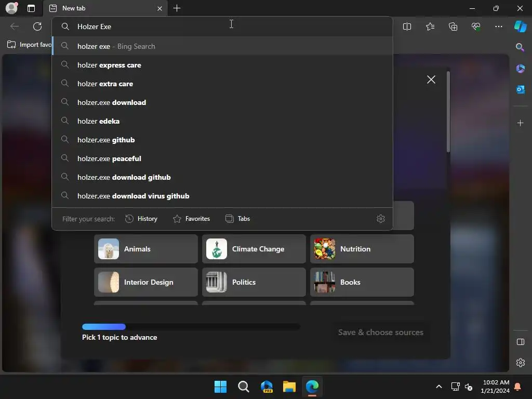Open File Explorer from taskbar
This screenshot has height=399, width=532.
(289, 387)
